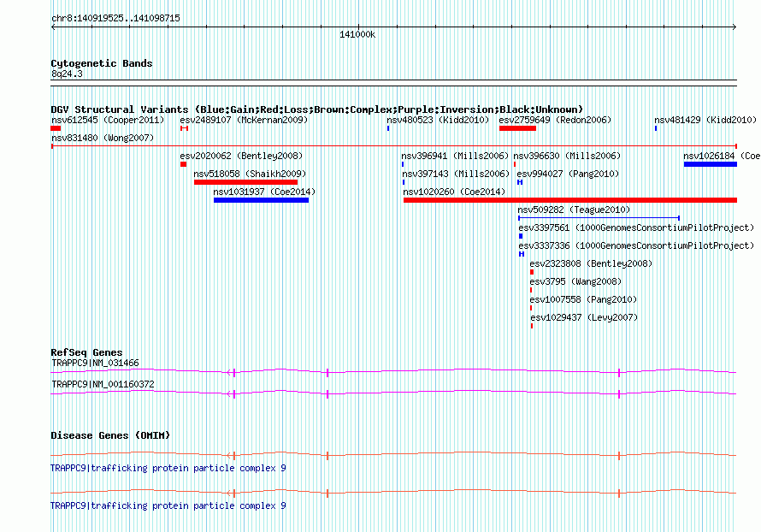Screen dimensions: 761x532
Task: Click the esv1007558 (Pang2010) label
Action: point(583,299)
